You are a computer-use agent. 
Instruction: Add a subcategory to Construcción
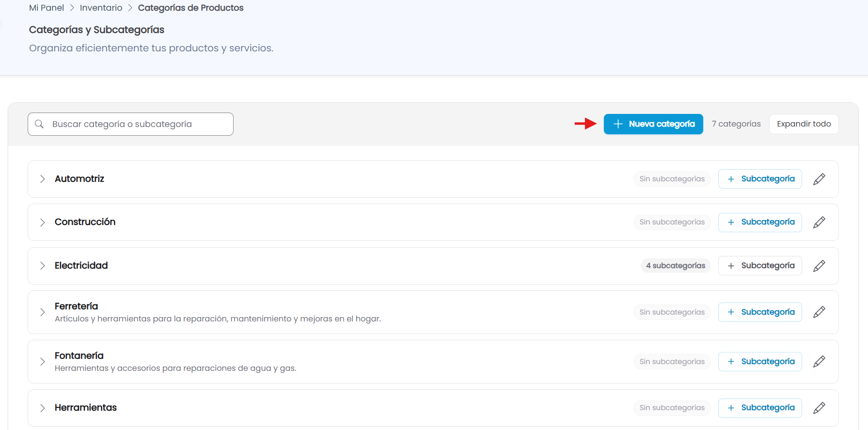click(x=760, y=222)
